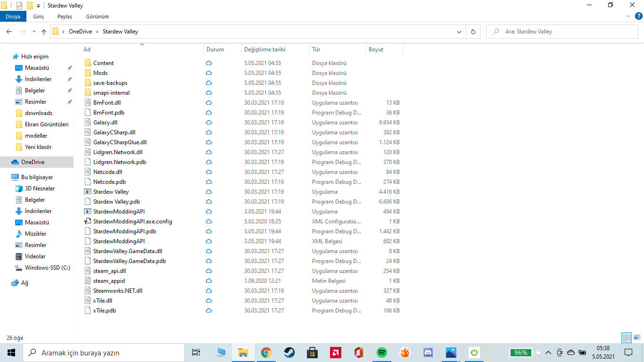Open Microsoft Store from the taskbar
Image resolution: width=644 pixels, height=362 pixels.
tap(312, 353)
